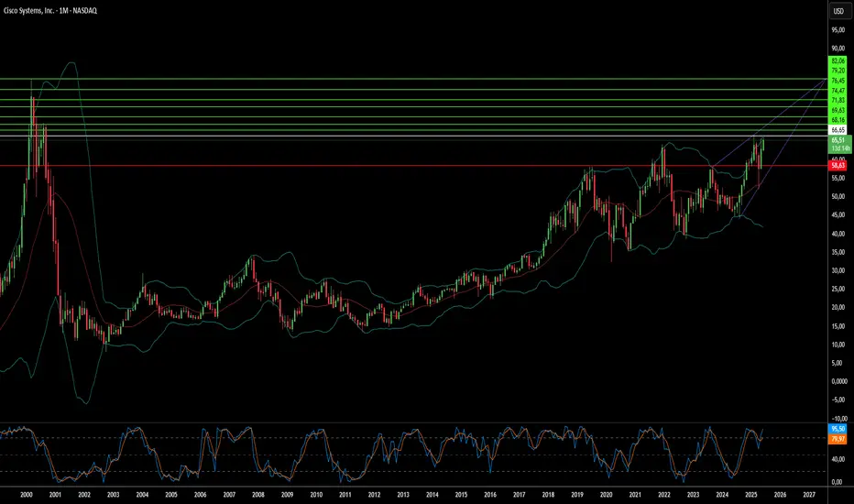Click the 2020 year label on time axis

click(607, 495)
